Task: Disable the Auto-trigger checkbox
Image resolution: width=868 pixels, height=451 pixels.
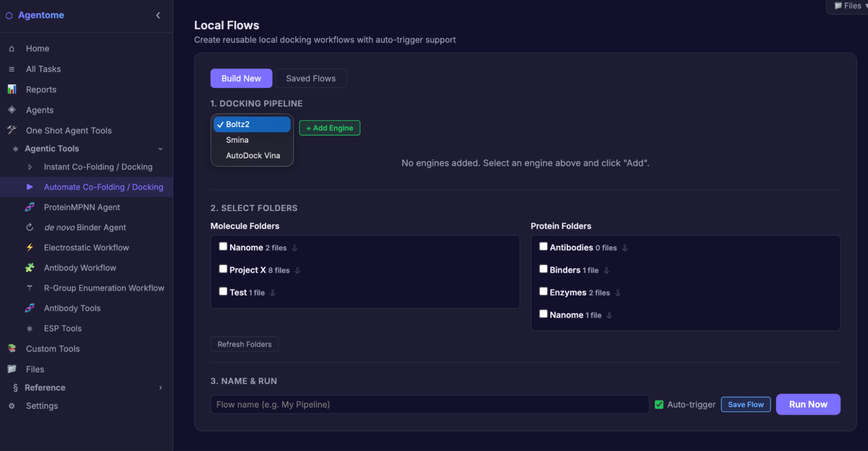Action: pyautogui.click(x=659, y=405)
